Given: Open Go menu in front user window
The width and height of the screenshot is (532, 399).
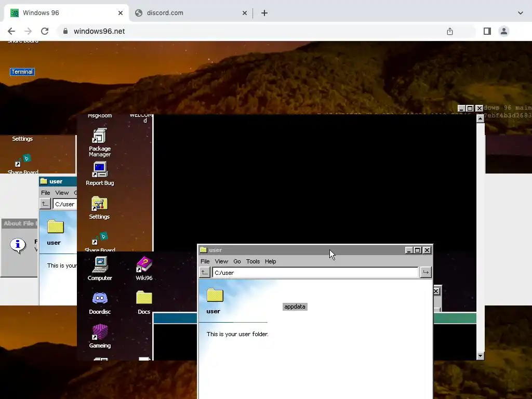Looking at the screenshot, I should coord(237,261).
